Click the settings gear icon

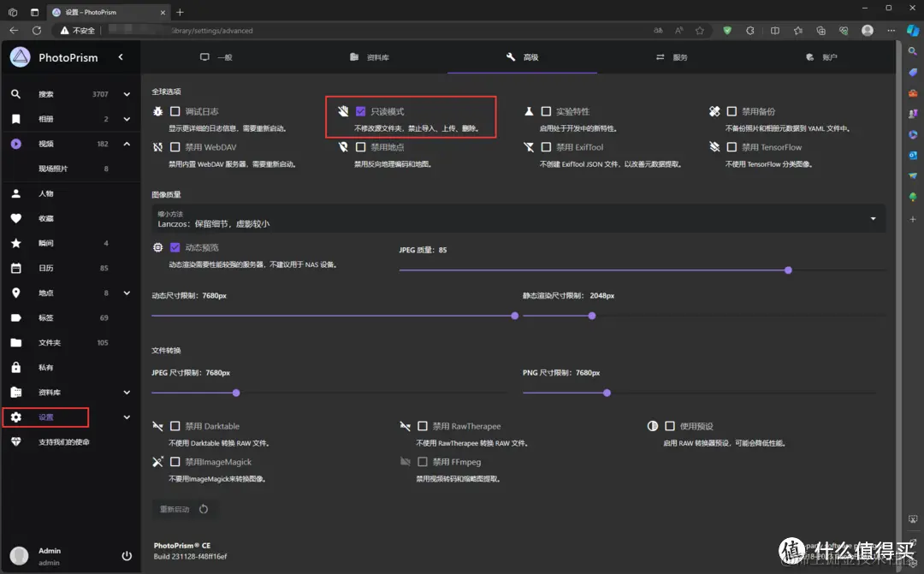[16, 417]
